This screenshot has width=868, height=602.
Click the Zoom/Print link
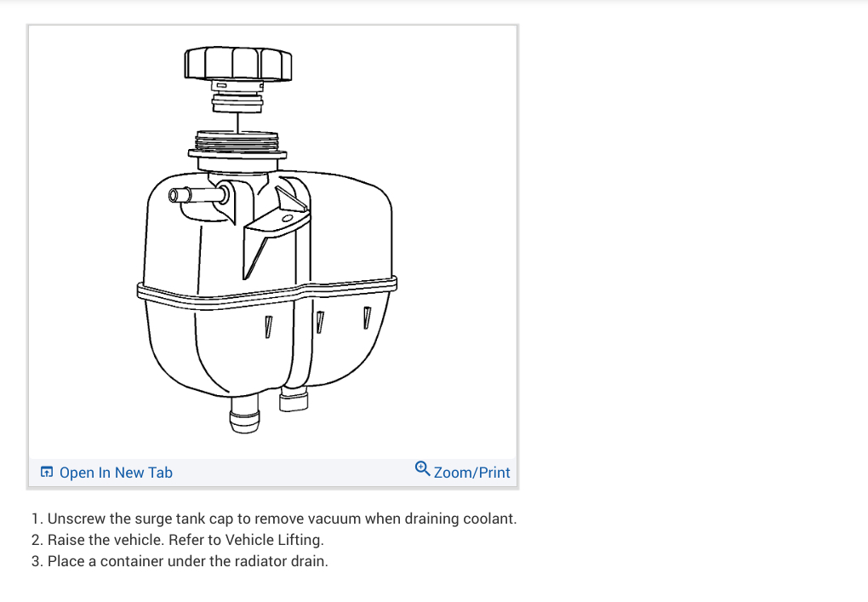[x=462, y=471]
